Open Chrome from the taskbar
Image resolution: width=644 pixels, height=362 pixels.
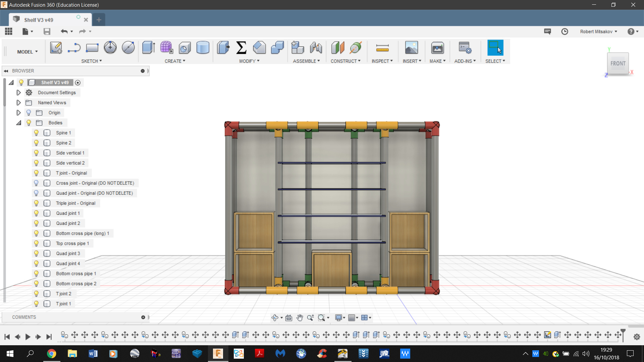click(x=51, y=354)
